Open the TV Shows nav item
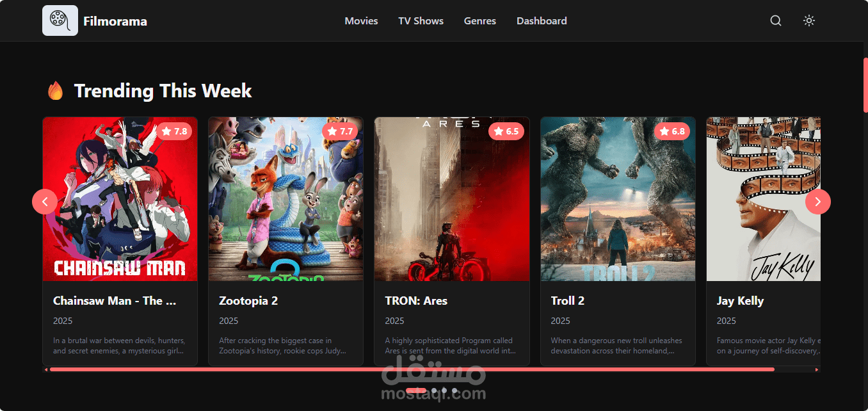The image size is (868, 411). (x=421, y=21)
